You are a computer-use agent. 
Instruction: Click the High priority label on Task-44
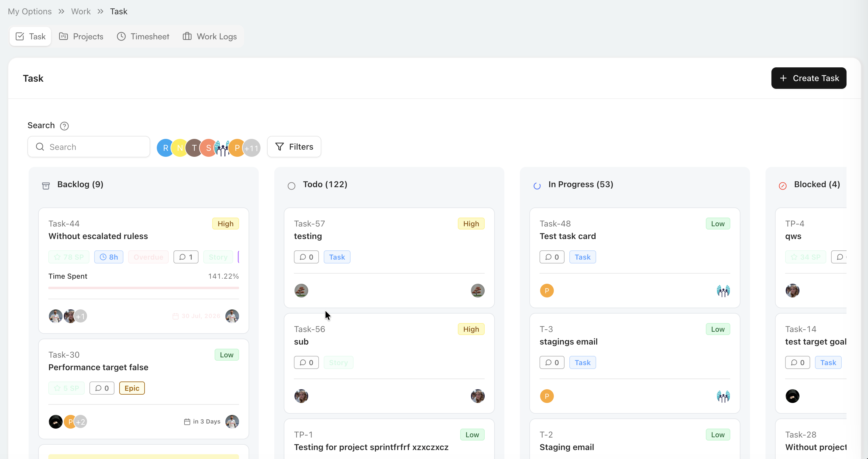225,224
